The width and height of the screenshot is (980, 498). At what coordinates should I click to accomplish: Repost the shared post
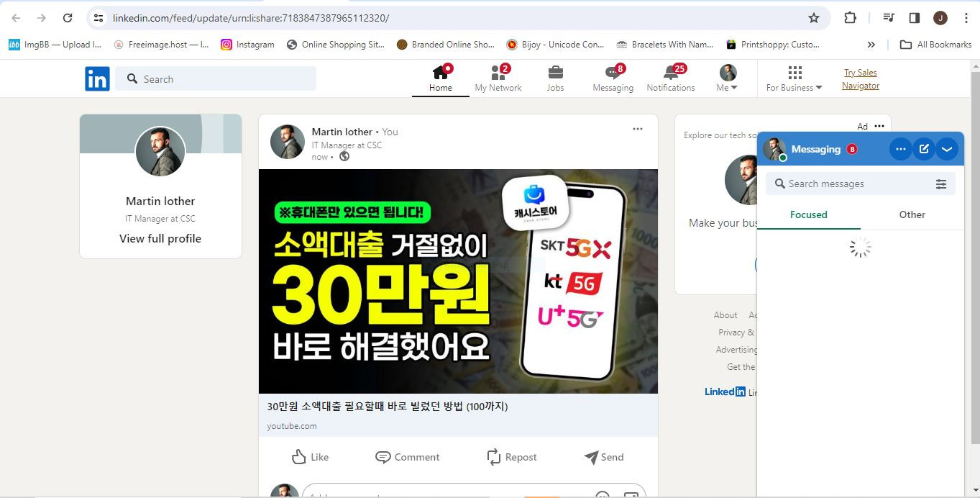pos(512,457)
